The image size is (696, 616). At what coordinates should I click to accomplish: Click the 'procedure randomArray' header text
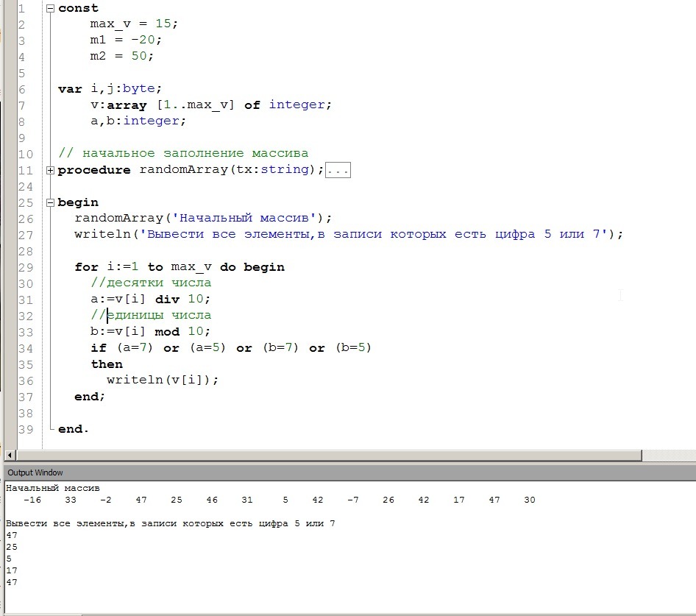click(x=191, y=170)
